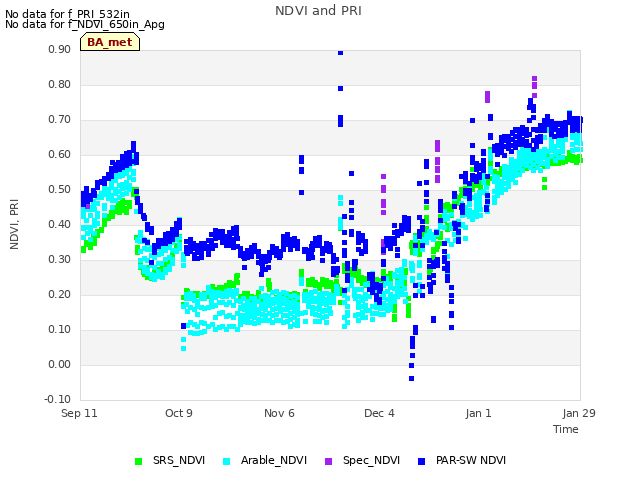640x480 pixels.
Task: Click the 0.20 y-axis tick label
Action: coord(60,295)
